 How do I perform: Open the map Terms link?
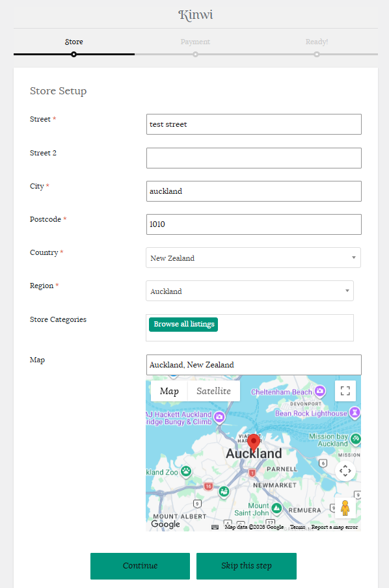click(x=297, y=527)
